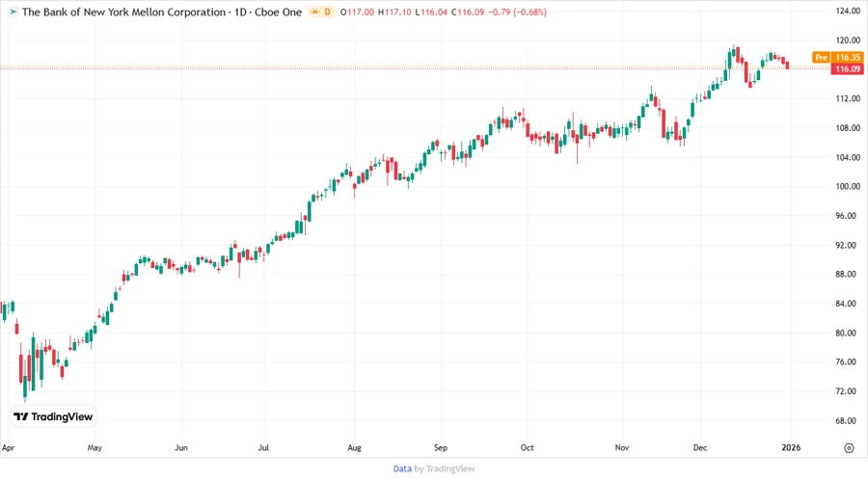Click the 120.00 price axis label
Image resolution: width=868 pixels, height=480 pixels.
(848, 40)
